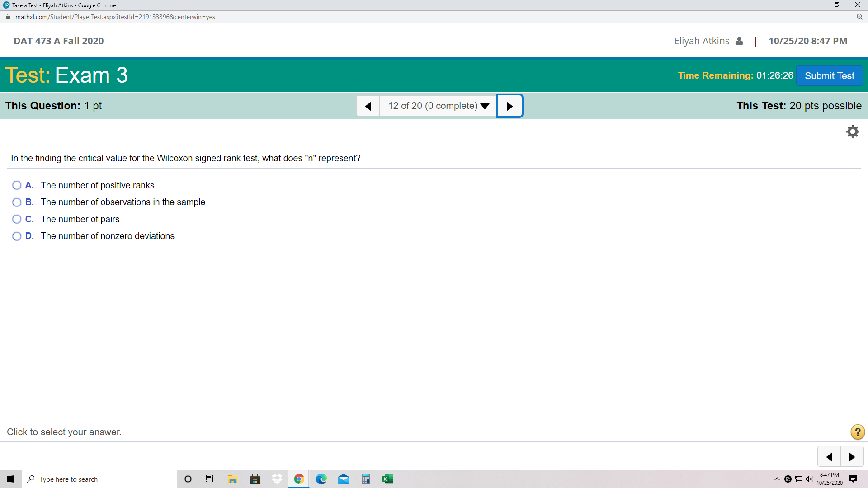Click the Windows taskbar search box
This screenshot has width=868, height=488.
pos(99,479)
